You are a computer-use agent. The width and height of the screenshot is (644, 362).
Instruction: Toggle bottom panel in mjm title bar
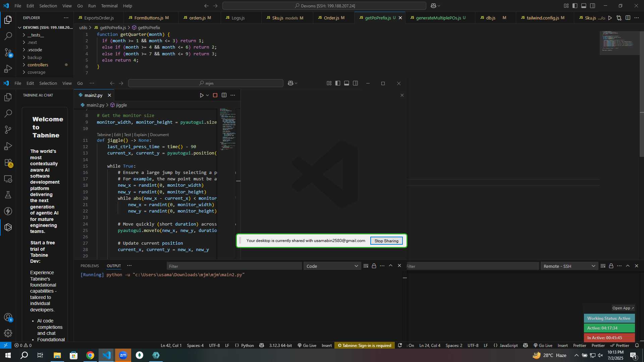point(346,83)
